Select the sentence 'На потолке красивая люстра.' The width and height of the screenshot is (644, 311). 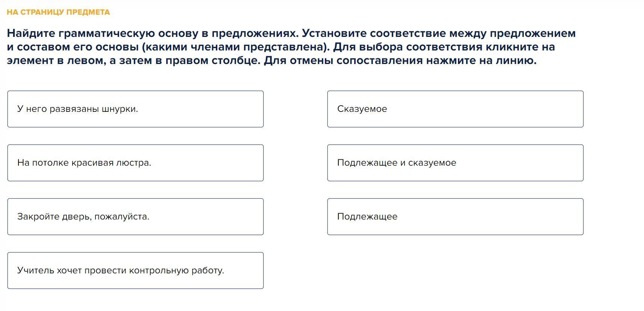(135, 163)
